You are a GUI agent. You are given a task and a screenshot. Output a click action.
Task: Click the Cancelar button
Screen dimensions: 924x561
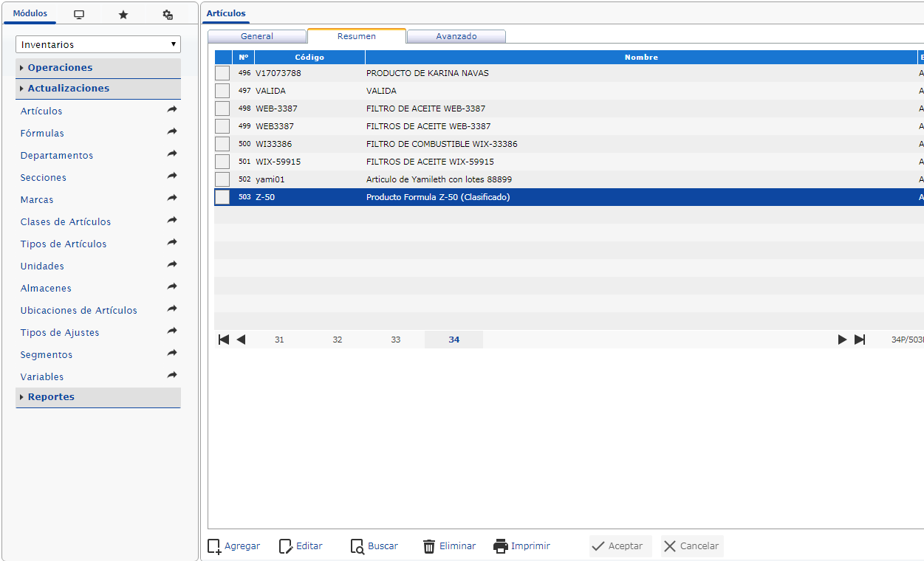692,546
